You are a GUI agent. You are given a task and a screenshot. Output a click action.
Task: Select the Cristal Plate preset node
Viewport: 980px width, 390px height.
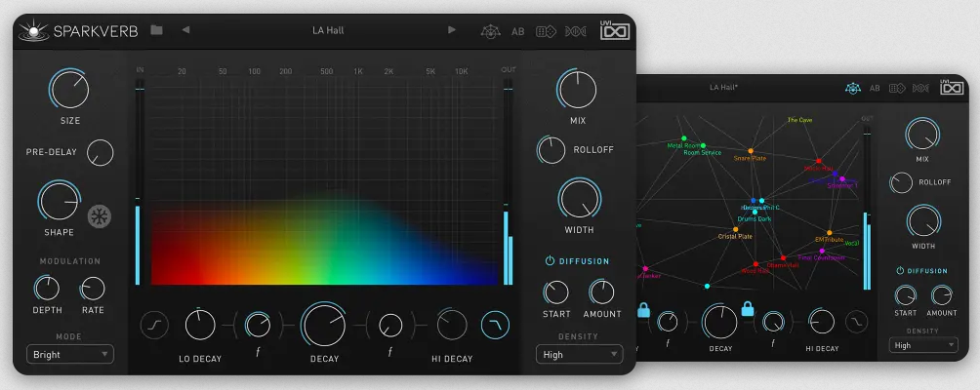735,230
